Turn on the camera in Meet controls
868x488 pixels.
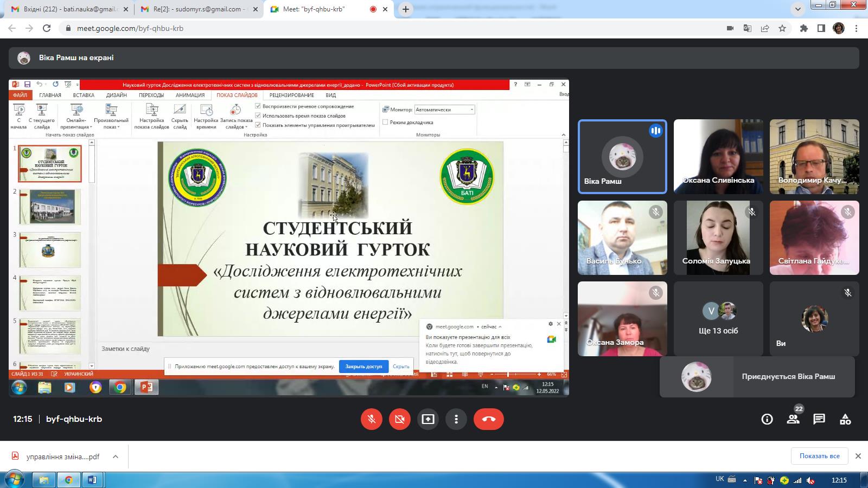pyautogui.click(x=400, y=419)
